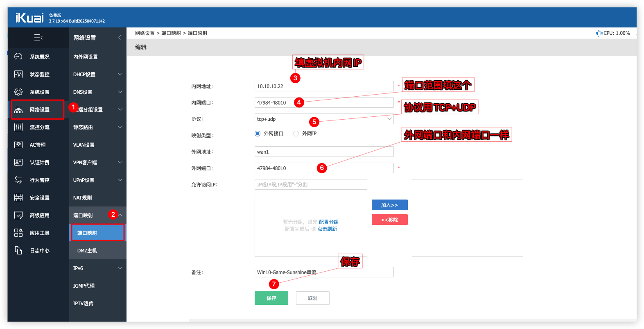
Task: Click the 日志中心 document icon
Action: point(18,250)
